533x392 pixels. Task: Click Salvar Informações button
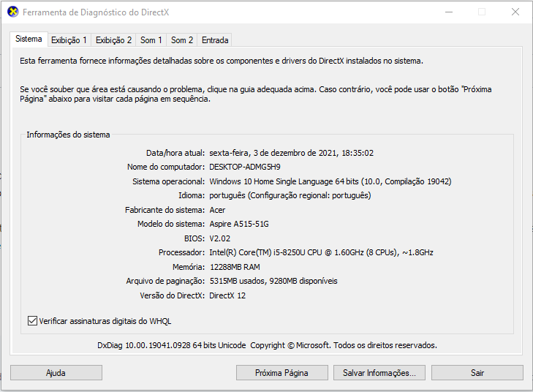(x=379, y=373)
